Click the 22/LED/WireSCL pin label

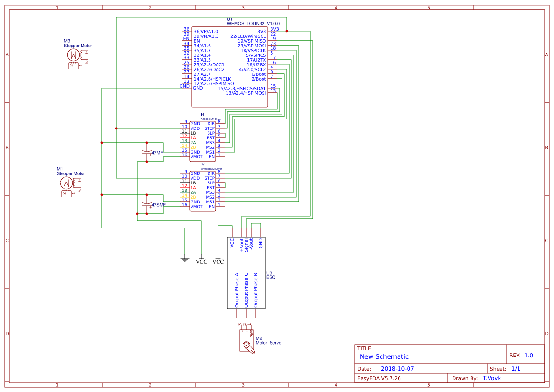(248, 36)
